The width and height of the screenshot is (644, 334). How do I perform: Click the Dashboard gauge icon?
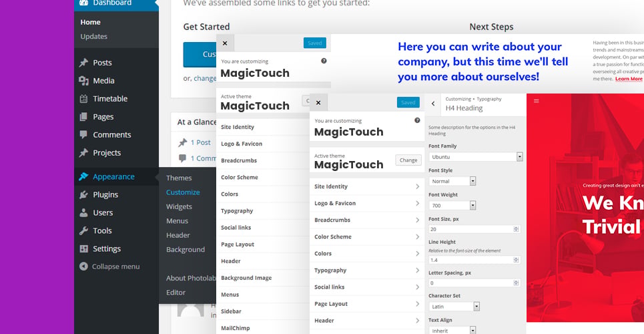coord(84,3)
